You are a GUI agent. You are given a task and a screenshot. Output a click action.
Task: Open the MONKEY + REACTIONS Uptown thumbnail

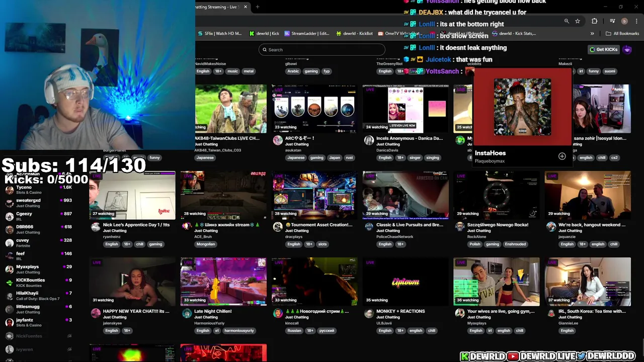coord(406,282)
